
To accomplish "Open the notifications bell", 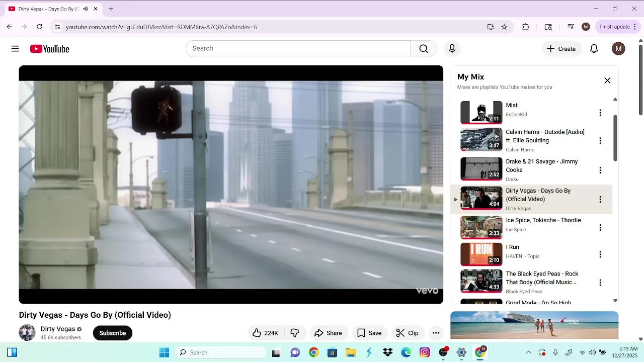I will coord(594,49).
